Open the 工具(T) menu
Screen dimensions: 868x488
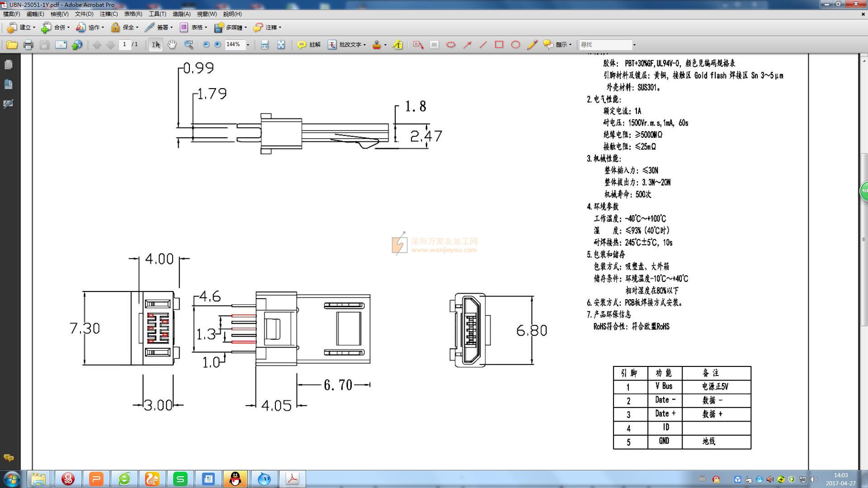[157, 14]
